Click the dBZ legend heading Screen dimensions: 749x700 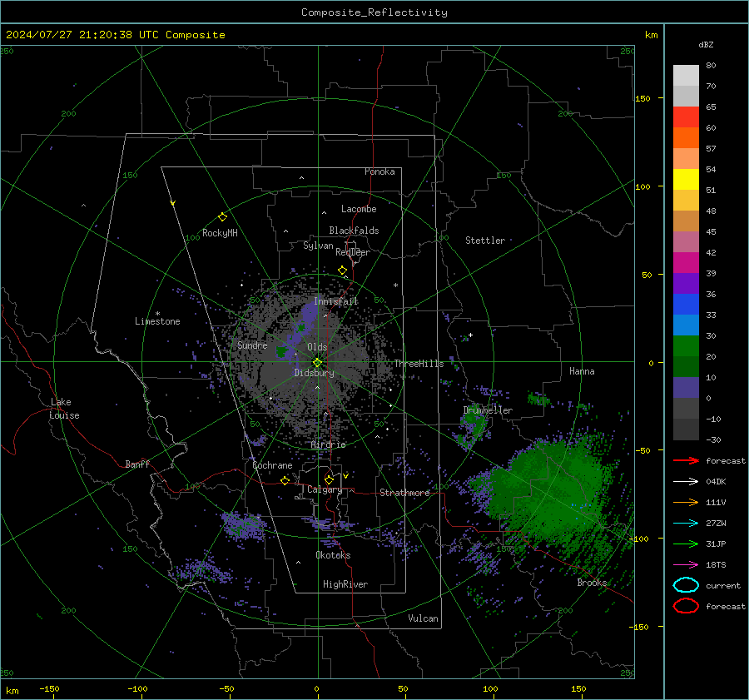[706, 44]
